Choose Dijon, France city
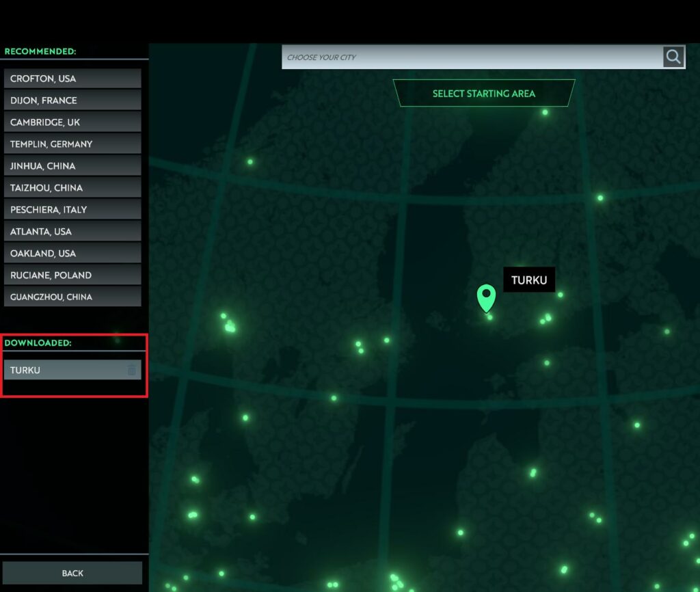The width and height of the screenshot is (700, 592). 72,100
